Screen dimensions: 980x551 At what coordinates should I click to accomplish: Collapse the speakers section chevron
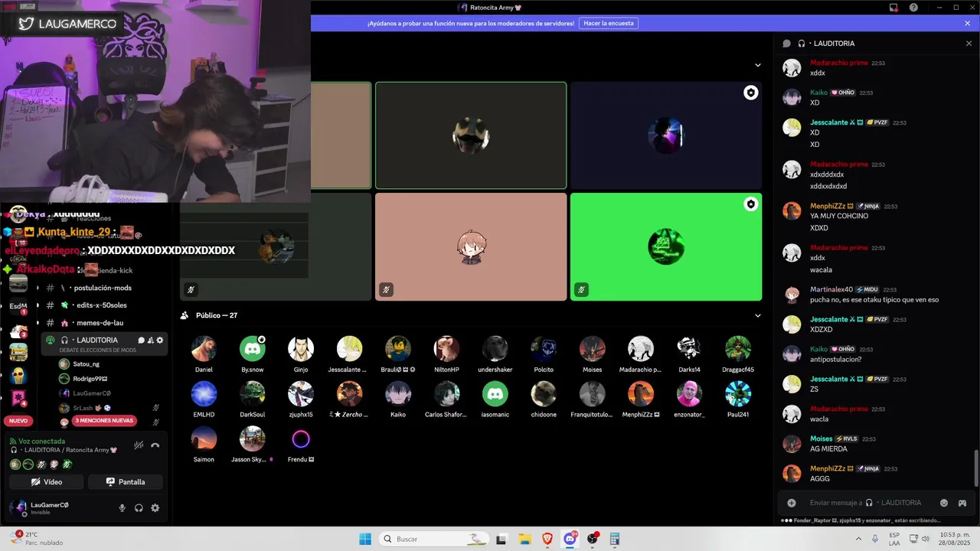click(x=758, y=65)
